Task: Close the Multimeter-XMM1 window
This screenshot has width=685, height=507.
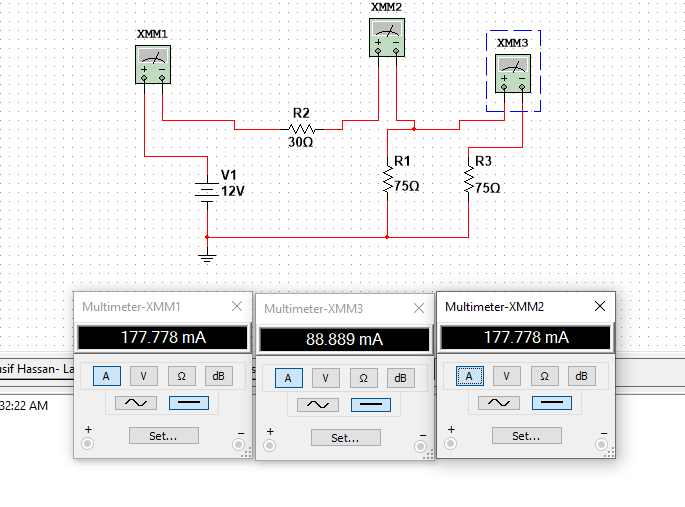Action: pyautogui.click(x=237, y=307)
